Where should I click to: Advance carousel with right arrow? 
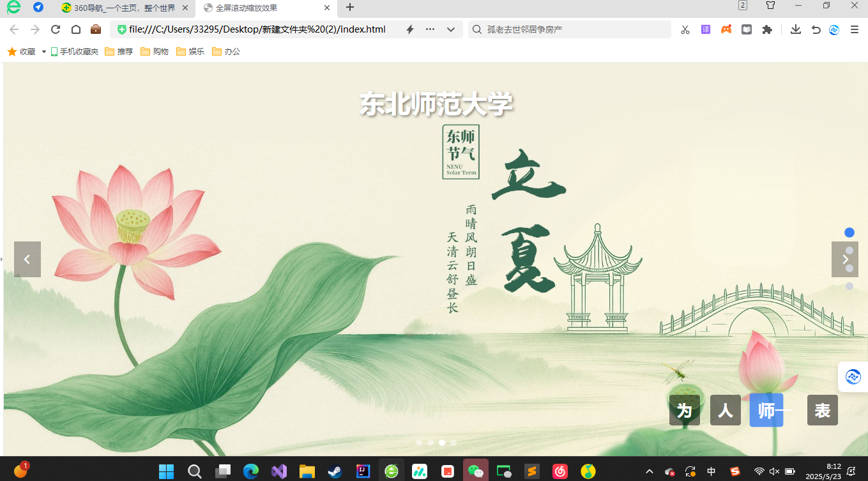844,259
